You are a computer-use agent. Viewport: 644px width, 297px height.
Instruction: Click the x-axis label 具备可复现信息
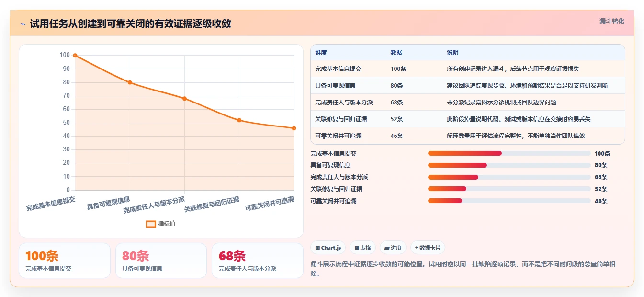click(x=109, y=203)
